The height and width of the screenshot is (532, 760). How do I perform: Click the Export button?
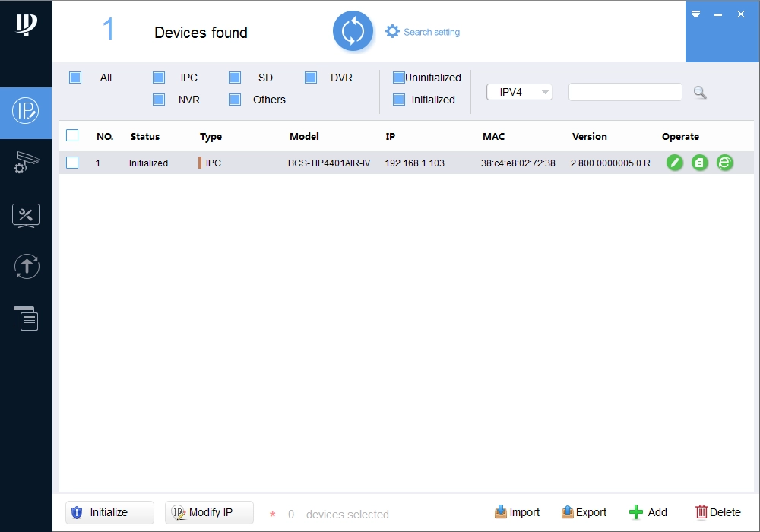584,512
